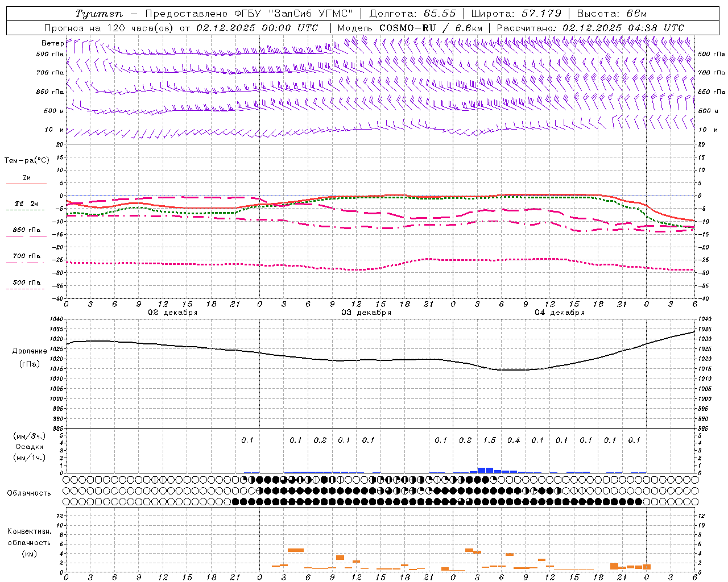
Task: Click the tallest blue precipitation bar
Action: [x=485, y=470]
